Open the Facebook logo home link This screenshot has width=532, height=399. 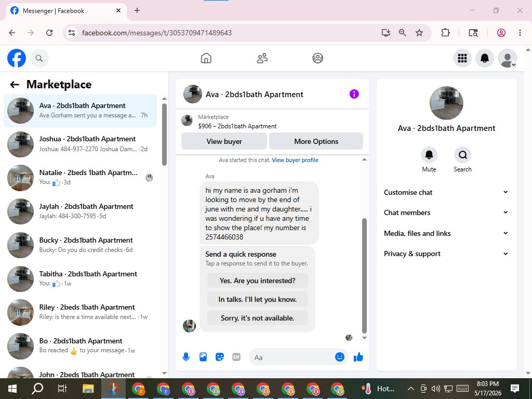16,58
